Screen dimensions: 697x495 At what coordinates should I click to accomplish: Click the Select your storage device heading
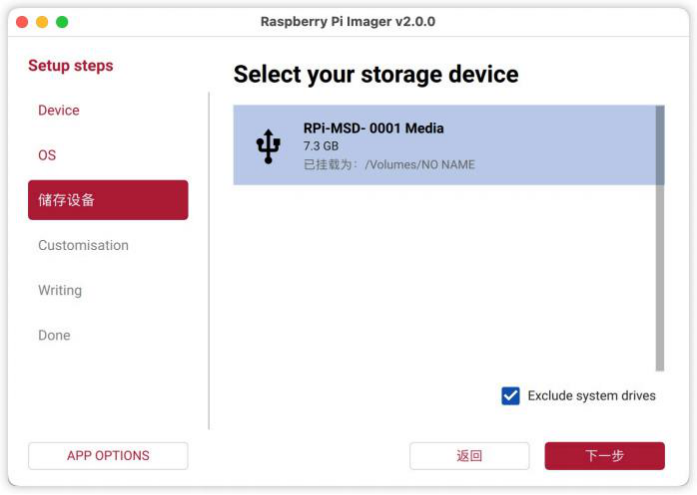[376, 74]
